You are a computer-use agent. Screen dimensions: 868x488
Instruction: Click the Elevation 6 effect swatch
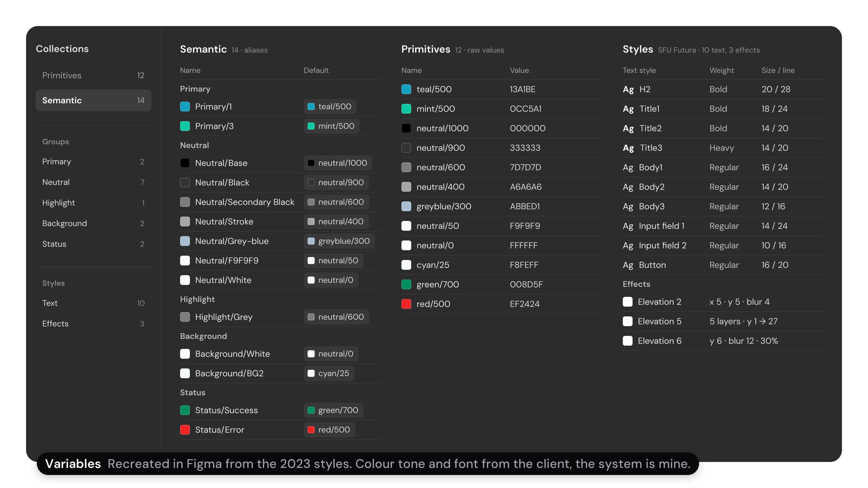point(628,341)
